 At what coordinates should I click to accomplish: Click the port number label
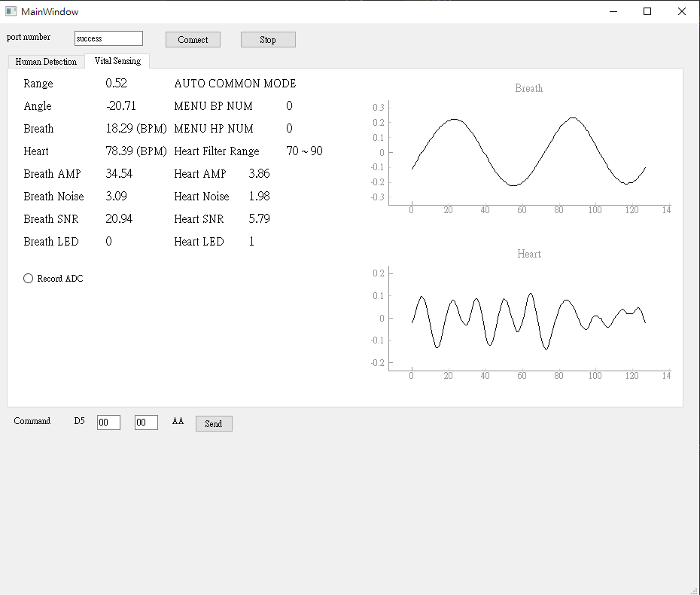28,37
